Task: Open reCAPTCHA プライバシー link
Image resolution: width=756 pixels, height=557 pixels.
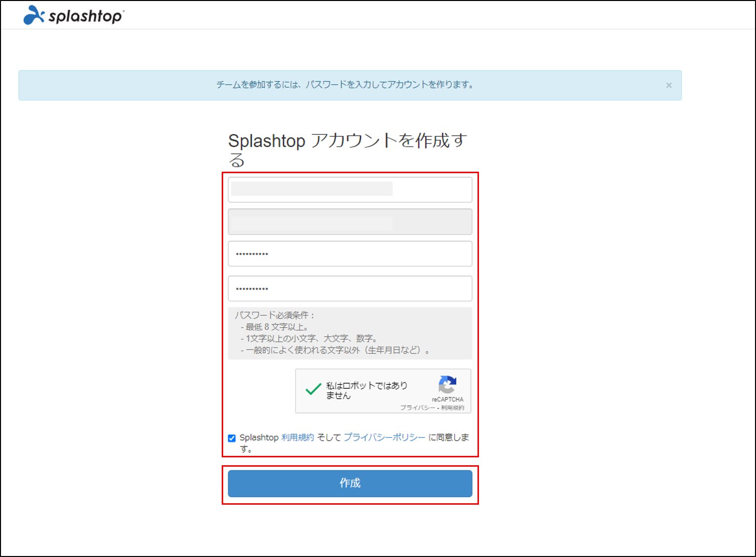Action: (x=417, y=408)
